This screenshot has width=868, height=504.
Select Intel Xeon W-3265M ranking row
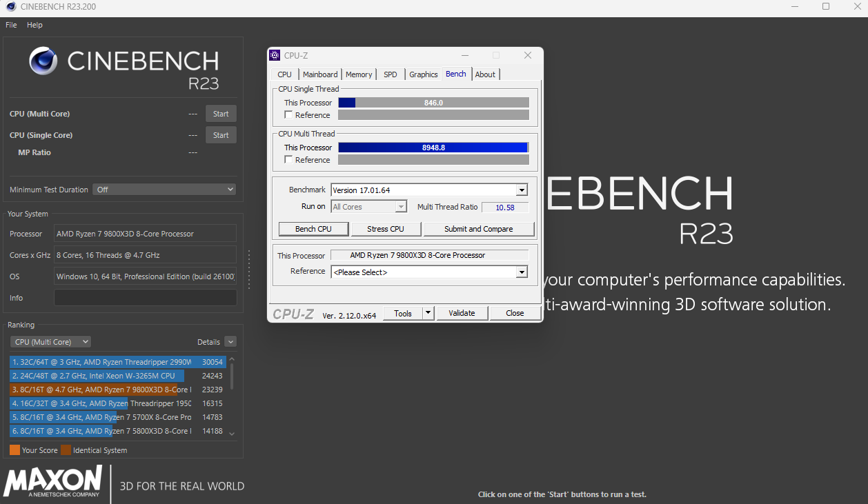tap(118, 376)
